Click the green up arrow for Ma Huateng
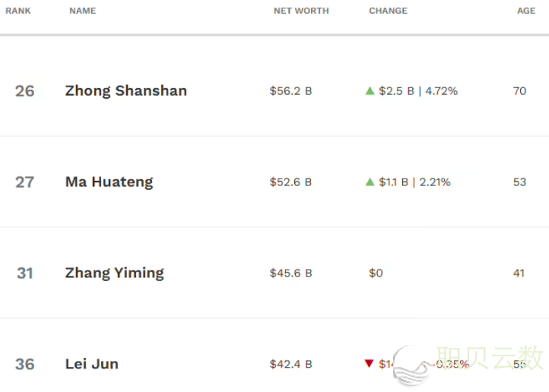 [x=370, y=182]
